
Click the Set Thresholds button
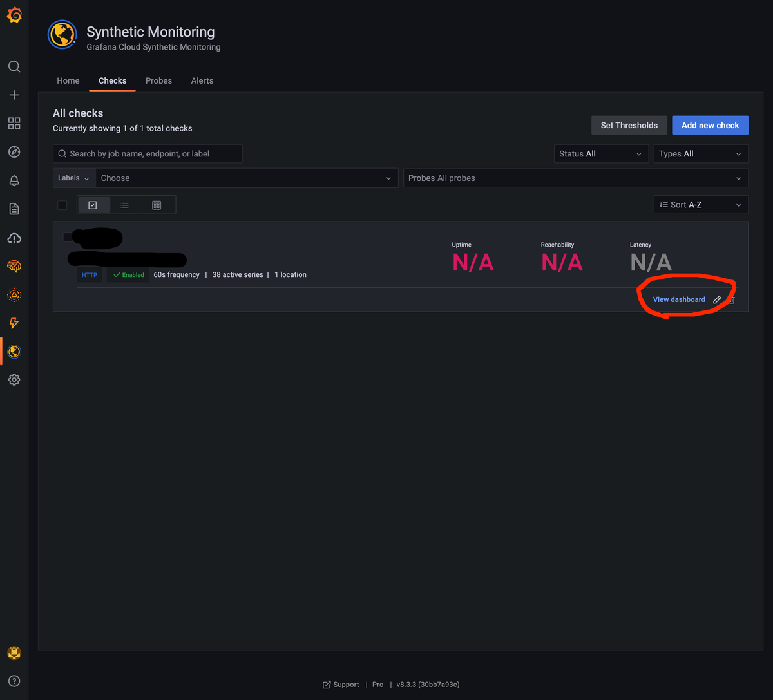pyautogui.click(x=629, y=125)
